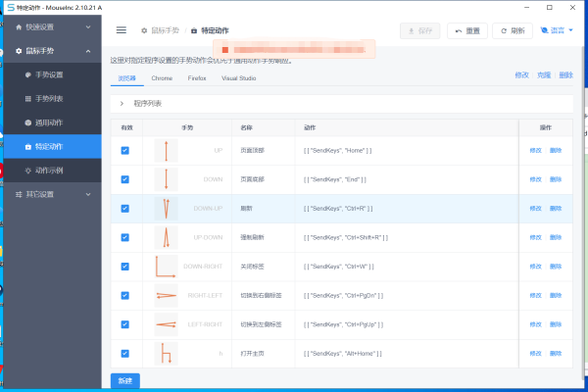The height and width of the screenshot is (392, 588).
Task: Click the gear icon beside 鼠标手势 in sidebar
Action: [x=19, y=51]
